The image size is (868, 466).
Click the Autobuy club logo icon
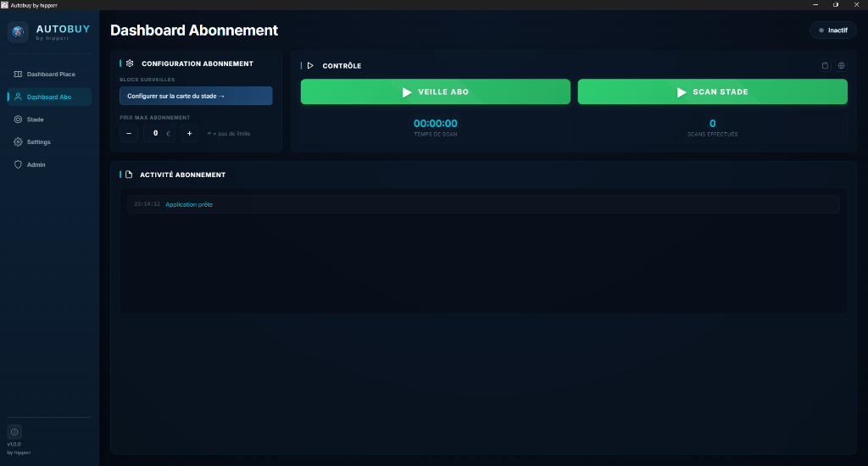point(18,31)
